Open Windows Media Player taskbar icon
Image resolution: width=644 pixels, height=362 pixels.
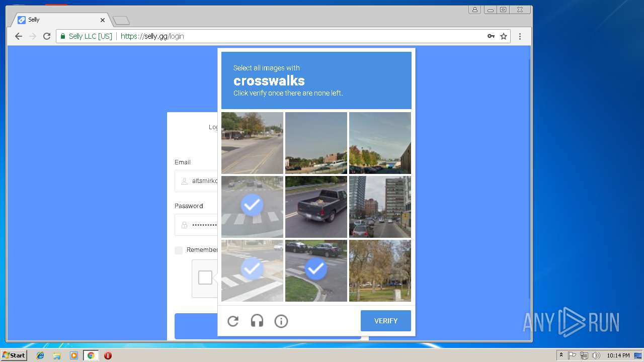coord(74,355)
